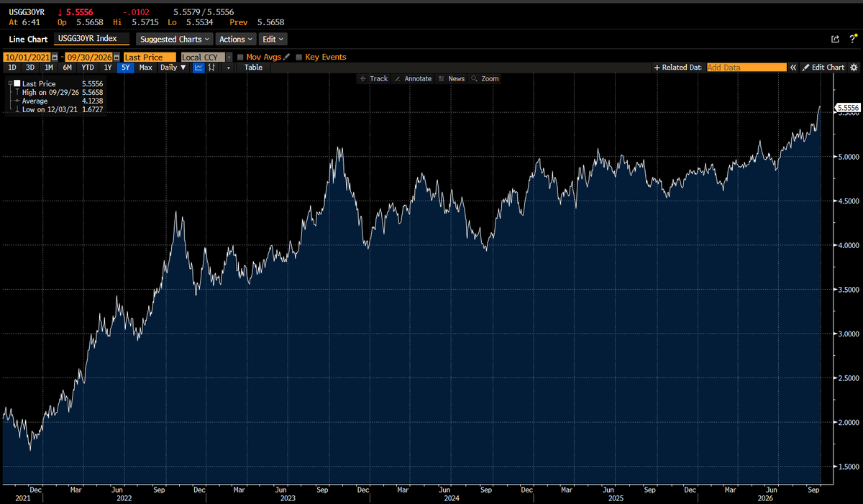This screenshot has height=504, width=863.
Task: Switch to the Table view
Action: 253,68
